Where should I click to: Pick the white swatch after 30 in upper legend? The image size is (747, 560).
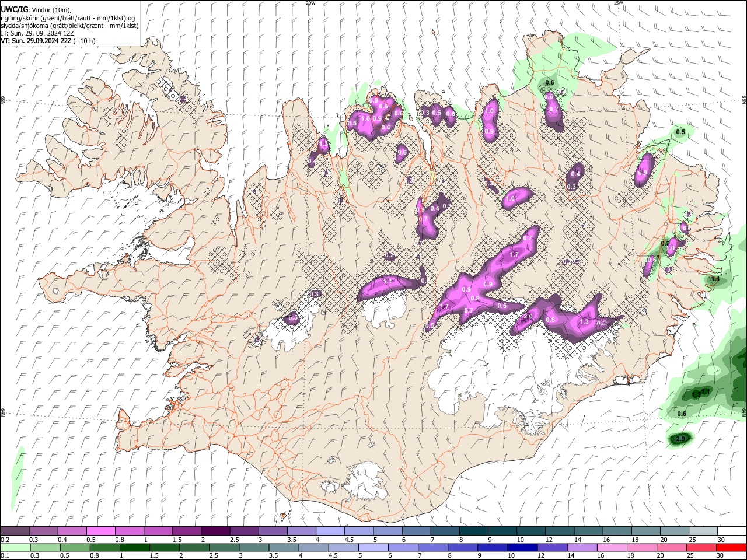(x=732, y=531)
